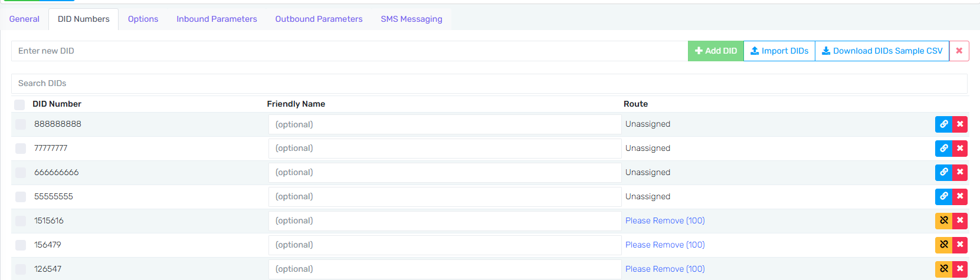Download DIDs Sample CSV
The image size is (980, 280).
click(x=882, y=51)
